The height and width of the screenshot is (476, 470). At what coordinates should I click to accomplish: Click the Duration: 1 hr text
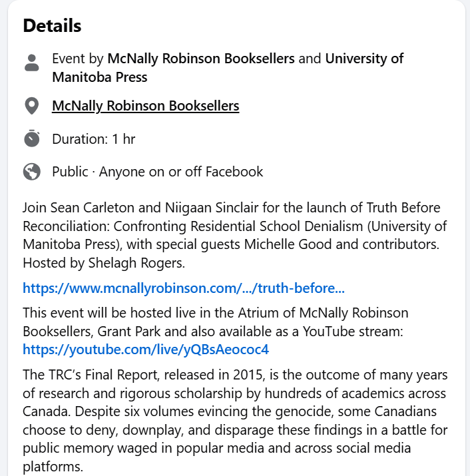pyautogui.click(x=93, y=139)
